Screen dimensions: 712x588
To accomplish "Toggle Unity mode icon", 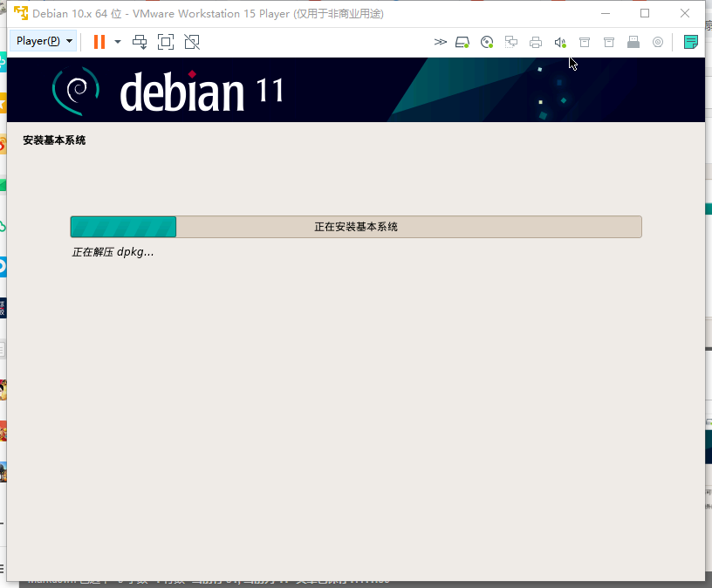I will [192, 42].
